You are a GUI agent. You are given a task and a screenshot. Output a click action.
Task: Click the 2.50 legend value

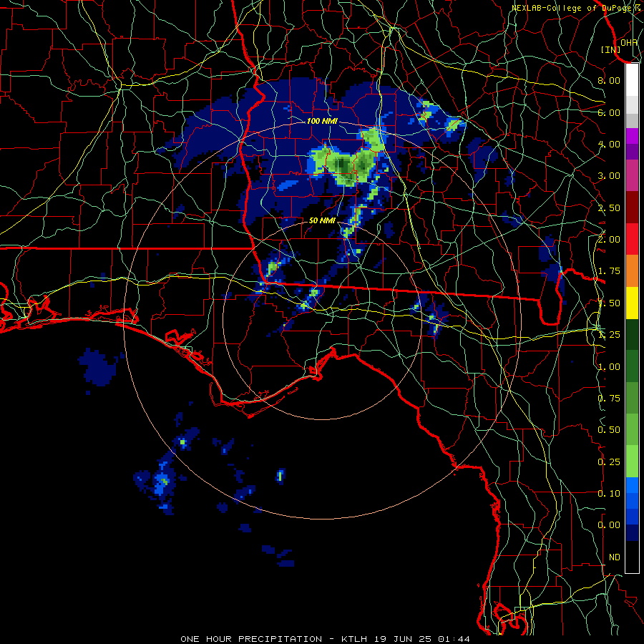coord(609,208)
